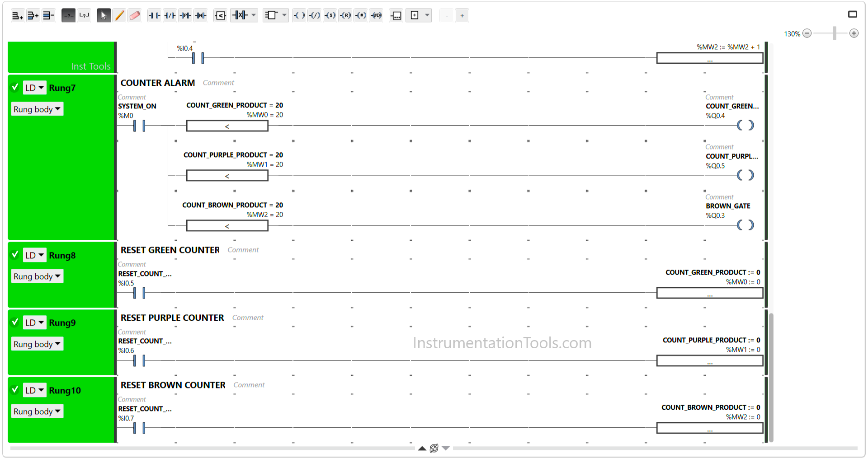Click the insert rung icon

(33, 15)
